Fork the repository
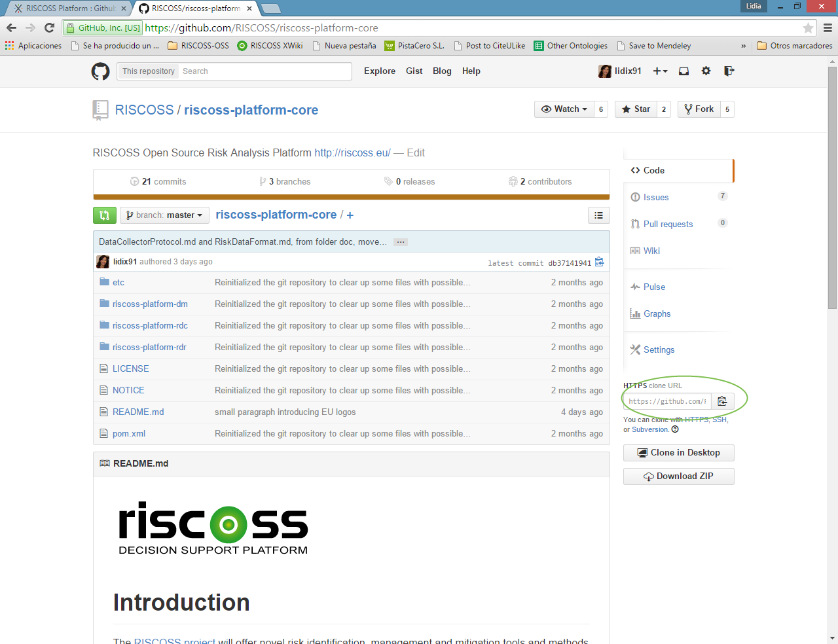 pyautogui.click(x=699, y=109)
